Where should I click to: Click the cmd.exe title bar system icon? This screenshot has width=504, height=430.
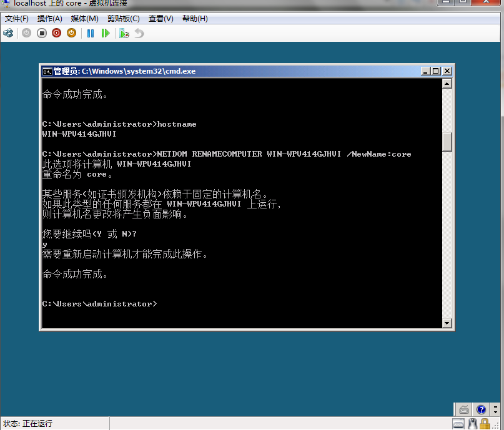(47, 71)
